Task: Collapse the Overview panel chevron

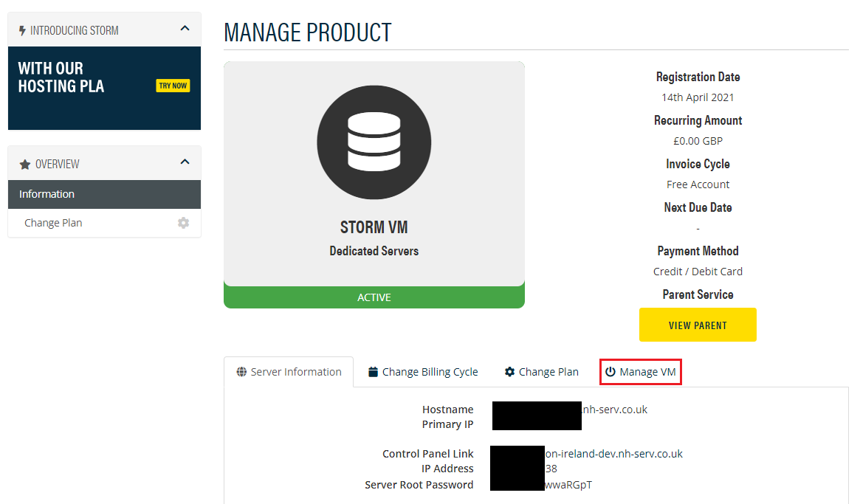Action: (185, 162)
